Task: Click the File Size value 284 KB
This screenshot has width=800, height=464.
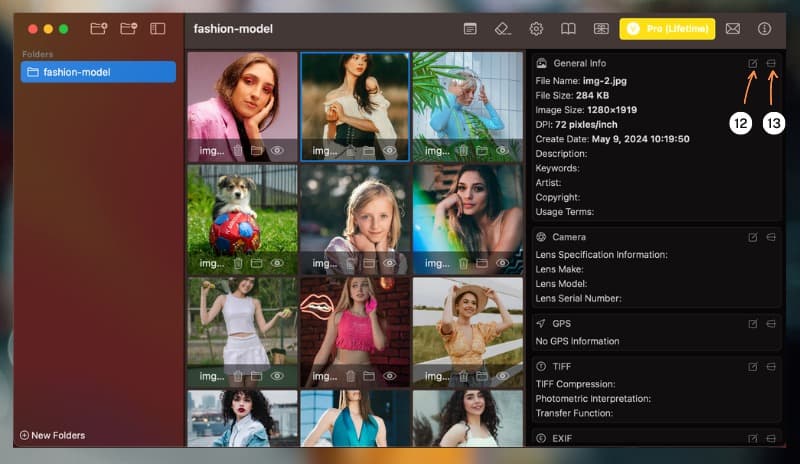Action: pos(592,95)
